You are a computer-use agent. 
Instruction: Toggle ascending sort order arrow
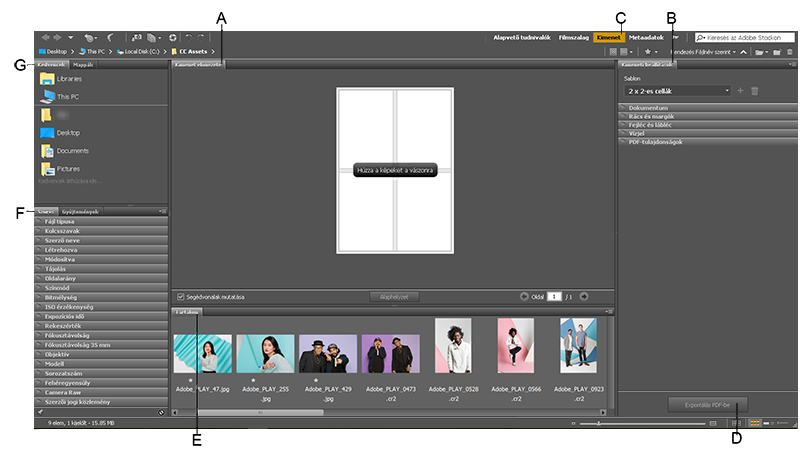(x=743, y=52)
